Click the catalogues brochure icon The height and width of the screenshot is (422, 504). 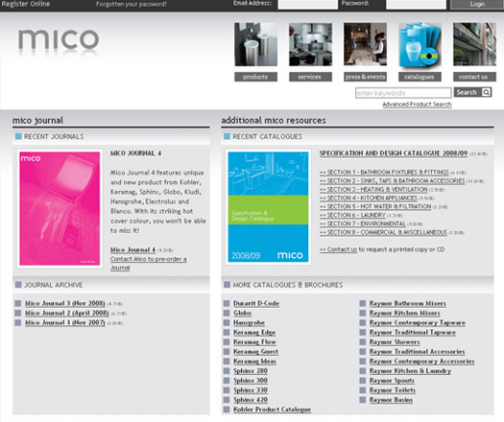pyautogui.click(x=420, y=44)
